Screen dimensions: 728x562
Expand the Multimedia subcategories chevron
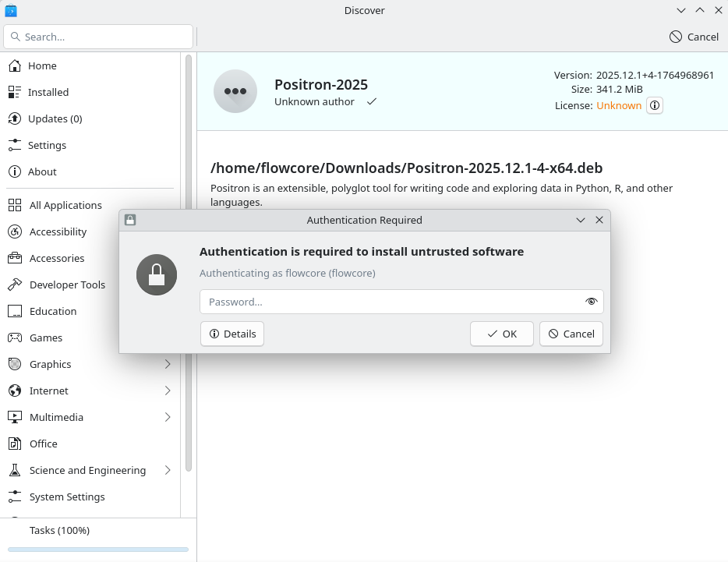click(168, 418)
